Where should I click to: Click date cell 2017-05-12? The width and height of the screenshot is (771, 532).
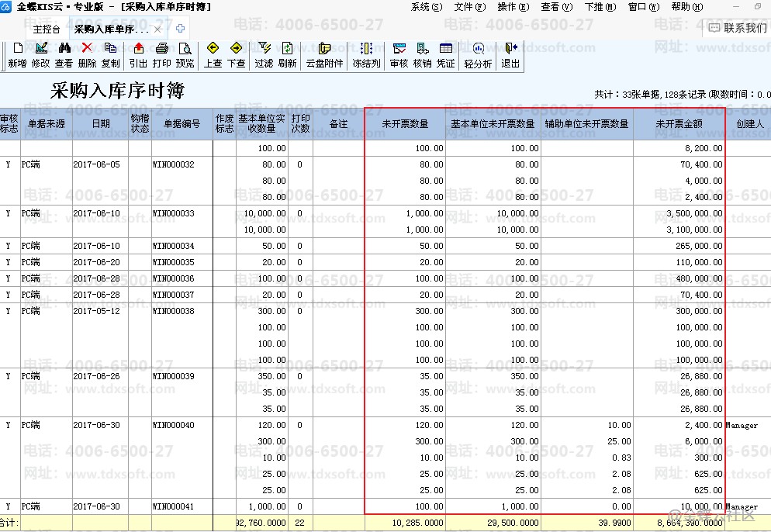pos(96,311)
